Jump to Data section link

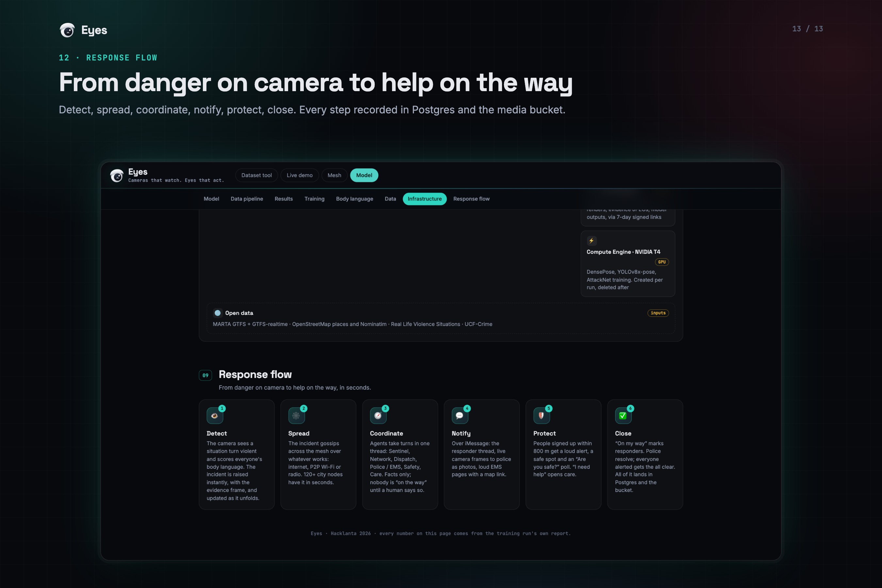point(390,199)
